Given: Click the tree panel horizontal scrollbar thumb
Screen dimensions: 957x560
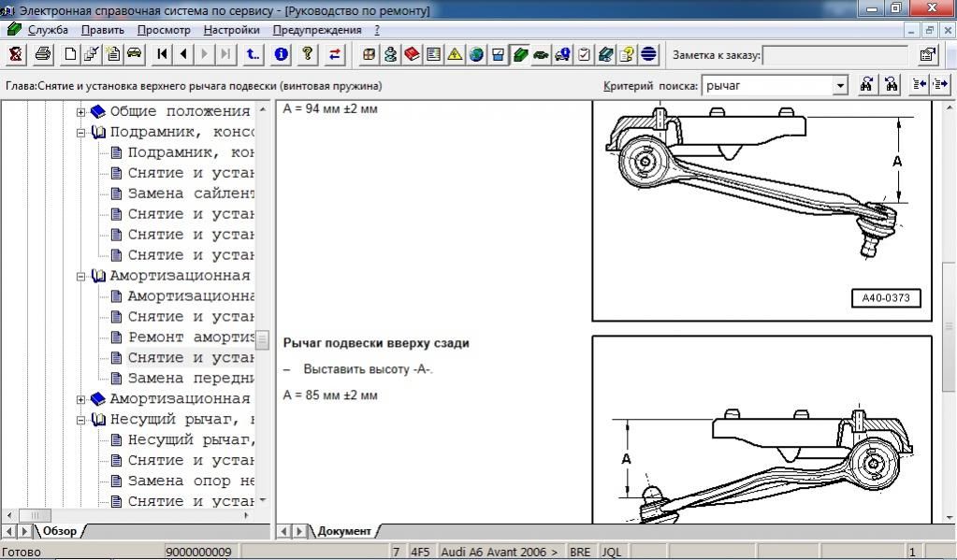Looking at the screenshot, I should pyautogui.click(x=35, y=515).
